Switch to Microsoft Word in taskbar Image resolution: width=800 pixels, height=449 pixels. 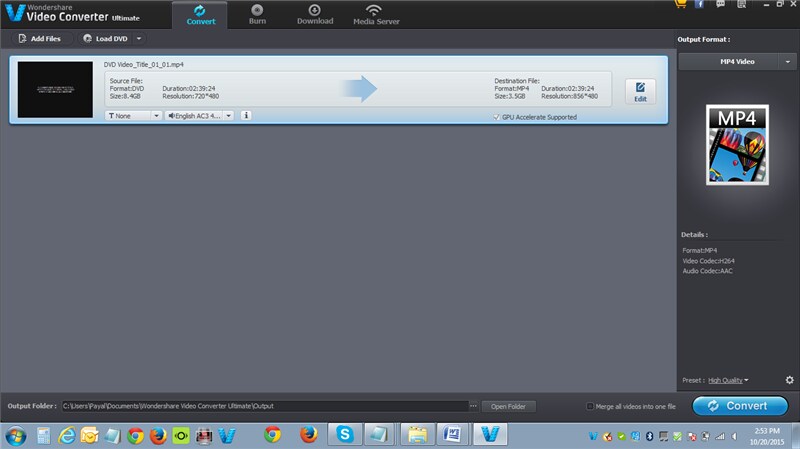pos(453,435)
